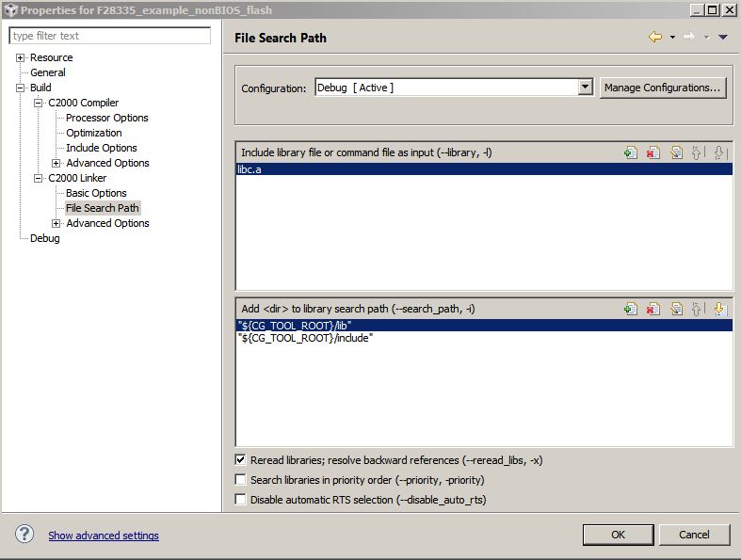
Task: Select Basic Options under C2000 Linker
Action: pyautogui.click(x=96, y=193)
